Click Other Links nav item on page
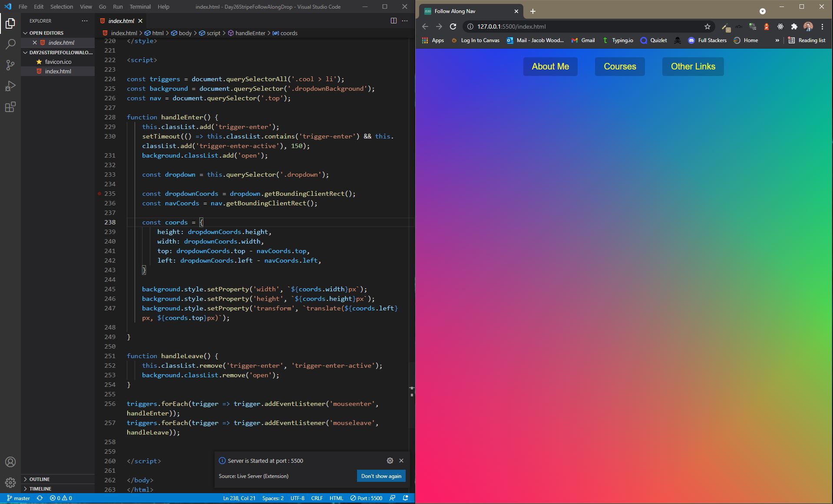 [x=693, y=66]
